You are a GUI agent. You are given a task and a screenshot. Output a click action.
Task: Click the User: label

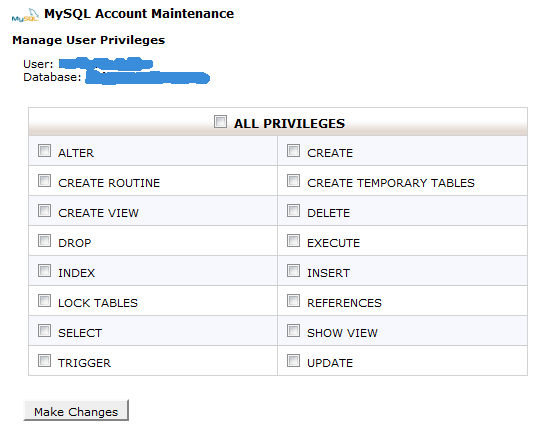pyautogui.click(x=38, y=64)
